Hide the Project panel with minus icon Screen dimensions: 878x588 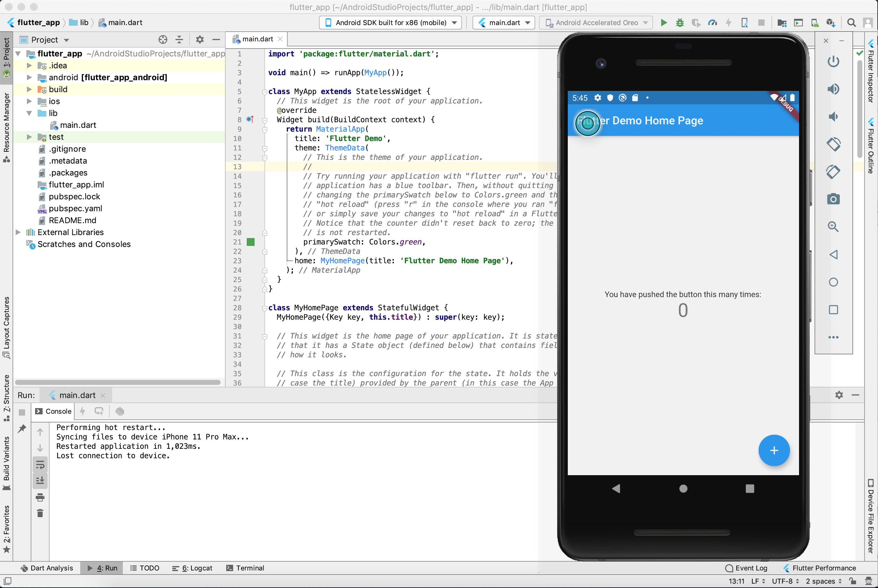(216, 39)
